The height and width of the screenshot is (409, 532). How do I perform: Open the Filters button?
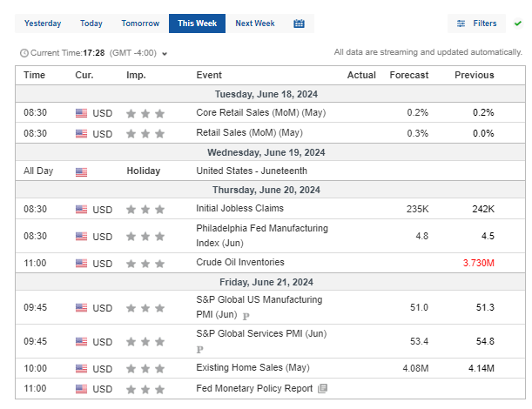(477, 23)
